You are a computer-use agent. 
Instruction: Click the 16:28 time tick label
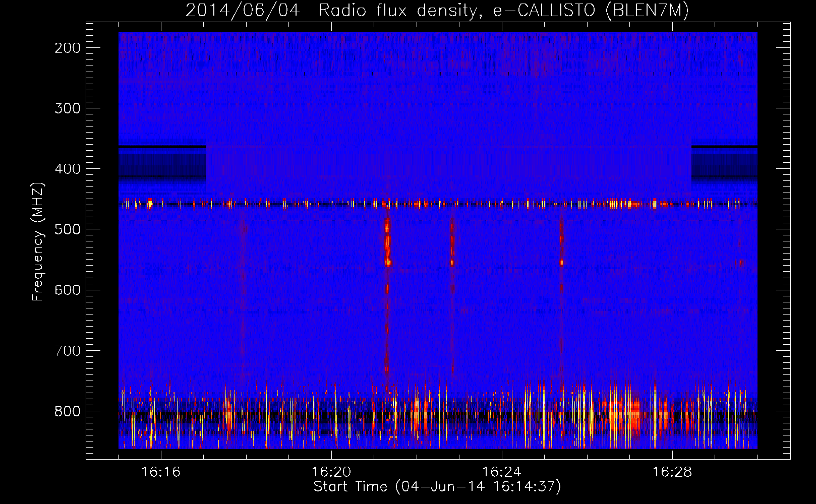(672, 472)
